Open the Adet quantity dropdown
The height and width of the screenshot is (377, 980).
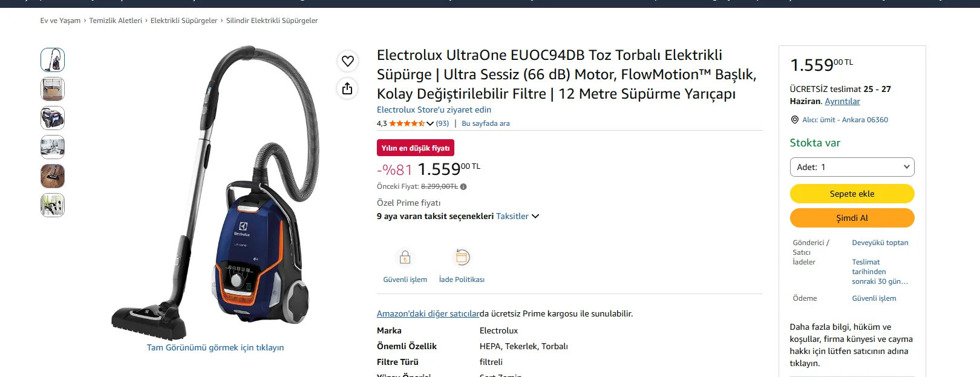(852, 167)
